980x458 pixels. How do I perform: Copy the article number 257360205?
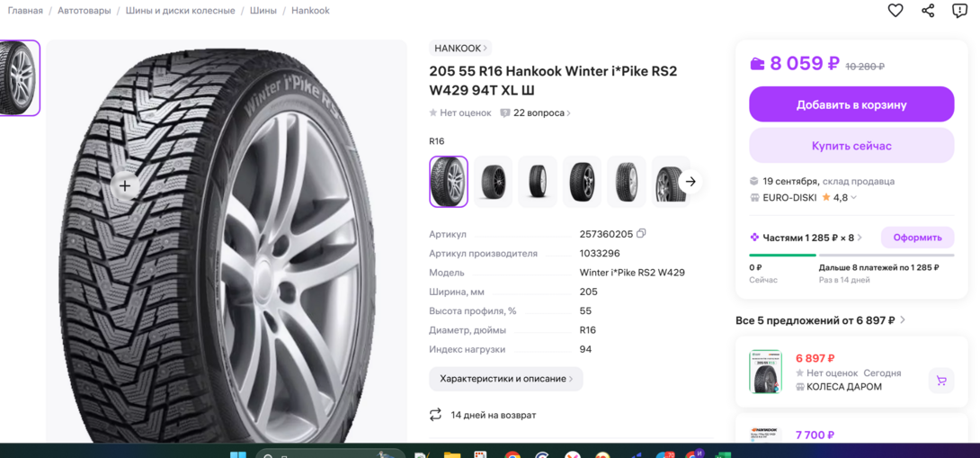pyautogui.click(x=641, y=234)
